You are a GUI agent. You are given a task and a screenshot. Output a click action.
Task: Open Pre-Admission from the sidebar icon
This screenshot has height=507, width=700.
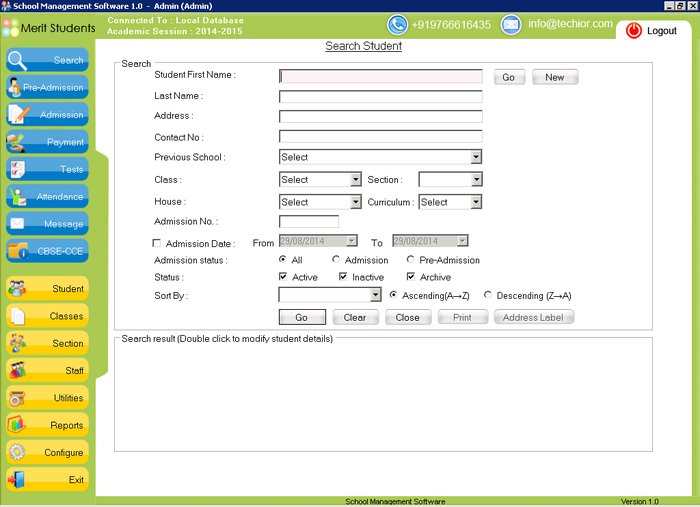(20, 87)
